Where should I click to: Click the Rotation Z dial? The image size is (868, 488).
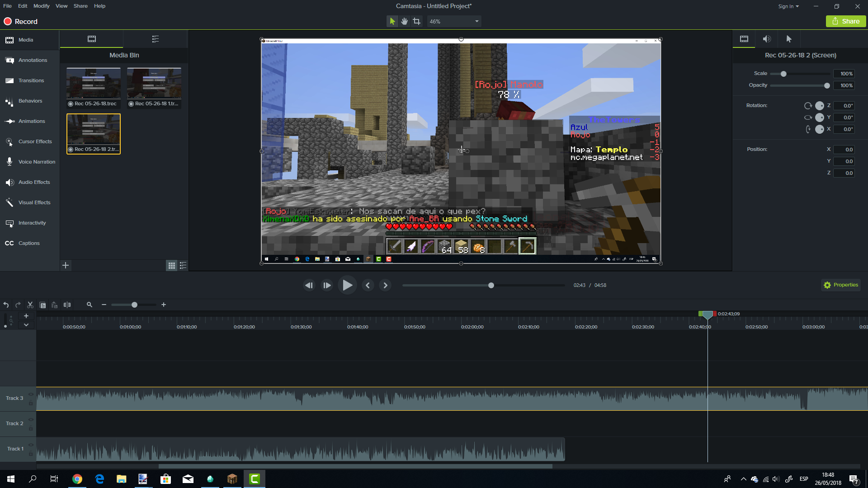pos(819,106)
